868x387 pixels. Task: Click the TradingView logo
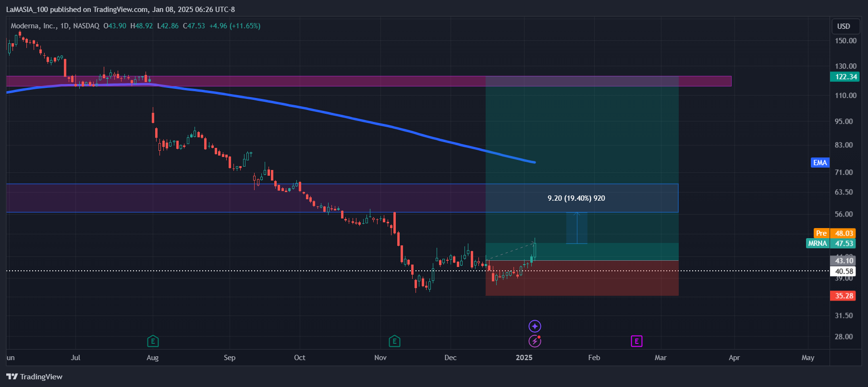point(35,376)
